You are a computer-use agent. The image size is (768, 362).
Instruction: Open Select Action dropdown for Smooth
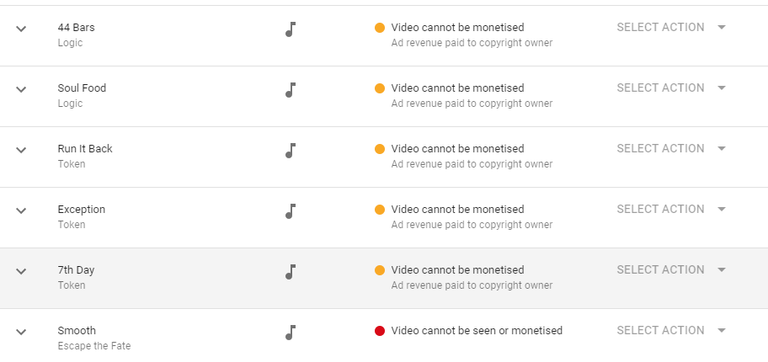click(x=671, y=331)
